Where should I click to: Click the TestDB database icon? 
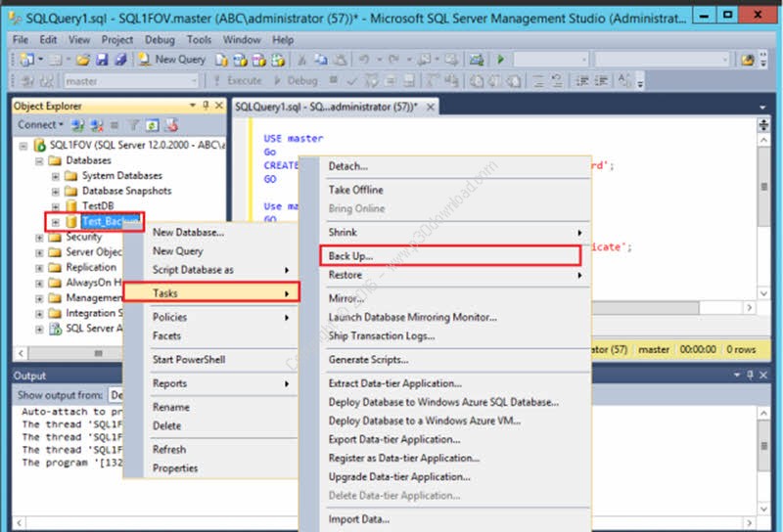click(70, 206)
